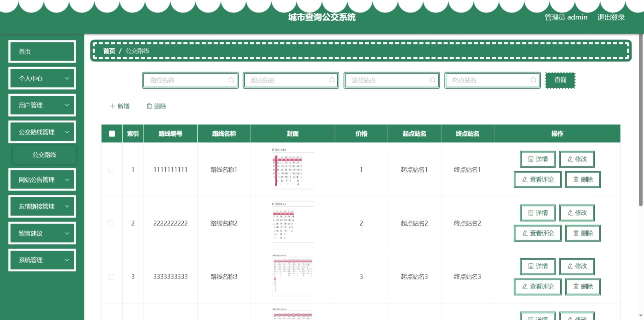
Task: Click 退出登录 to log out
Action: (x=611, y=17)
